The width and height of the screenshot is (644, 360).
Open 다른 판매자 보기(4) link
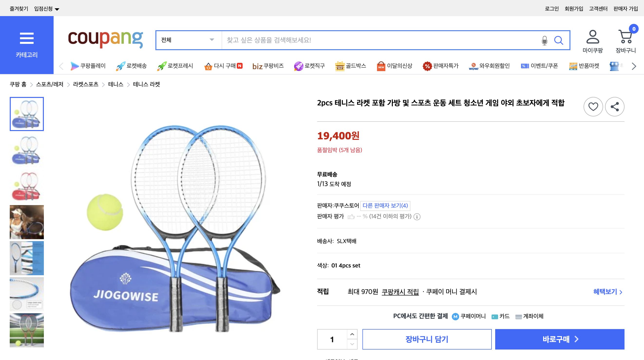(386, 206)
